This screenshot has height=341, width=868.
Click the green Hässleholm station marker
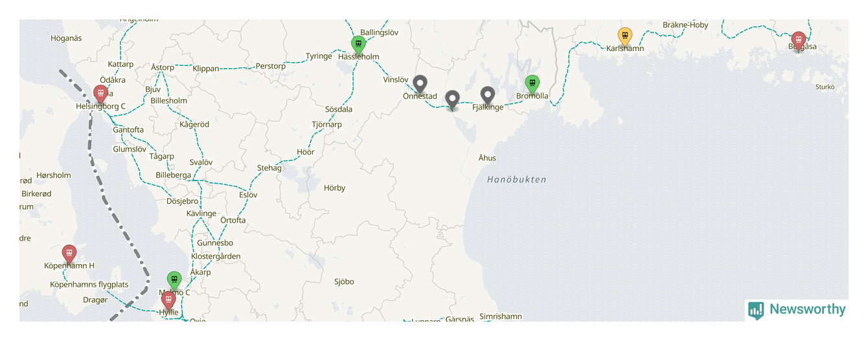click(x=358, y=45)
